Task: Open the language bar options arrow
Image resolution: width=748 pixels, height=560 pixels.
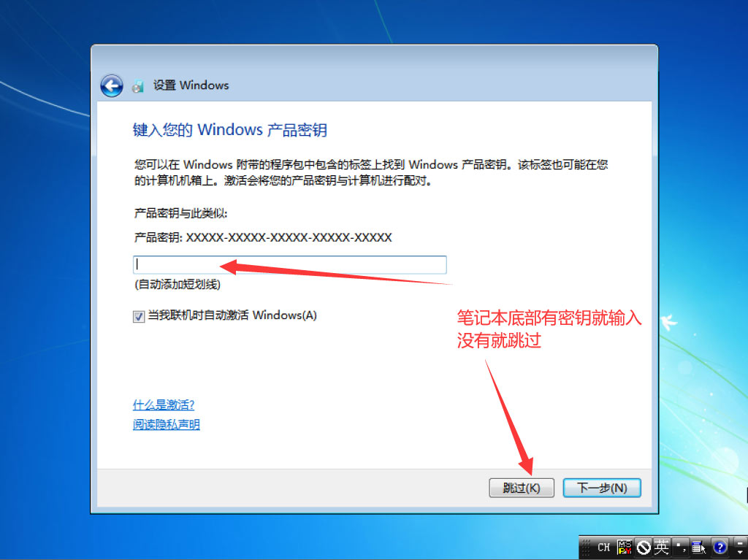Action: pyautogui.click(x=740, y=553)
